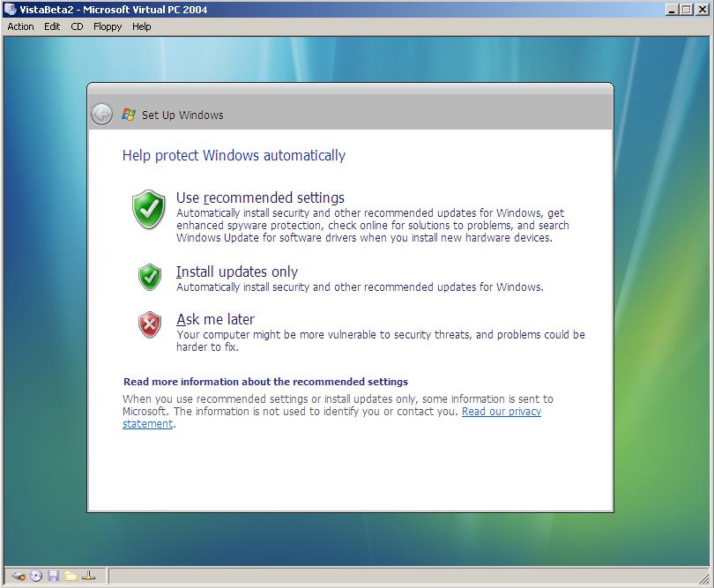Click the window resize grip in the corner

click(704, 578)
